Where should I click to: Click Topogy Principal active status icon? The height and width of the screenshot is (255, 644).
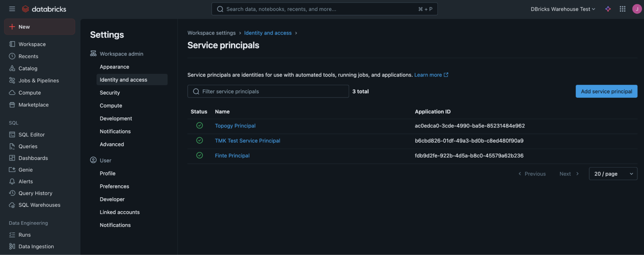tap(199, 126)
